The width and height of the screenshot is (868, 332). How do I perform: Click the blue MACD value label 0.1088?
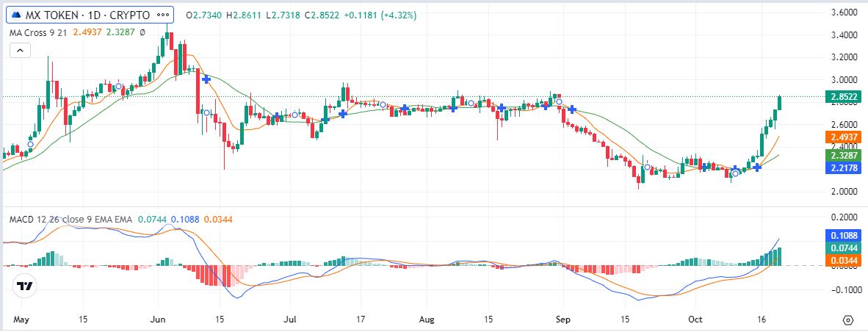(842, 235)
